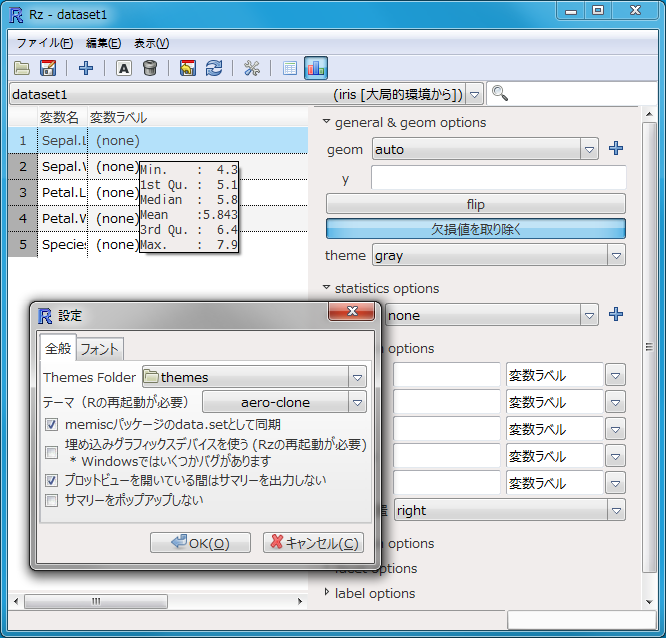Click the right panel vertical scrollbar thumb
Viewport: 666px width, 638px height.
tap(649, 347)
